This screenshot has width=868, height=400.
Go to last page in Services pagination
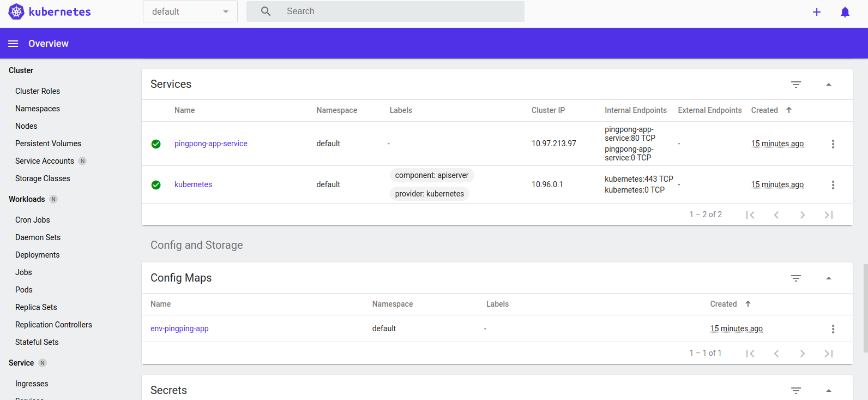pyautogui.click(x=829, y=215)
